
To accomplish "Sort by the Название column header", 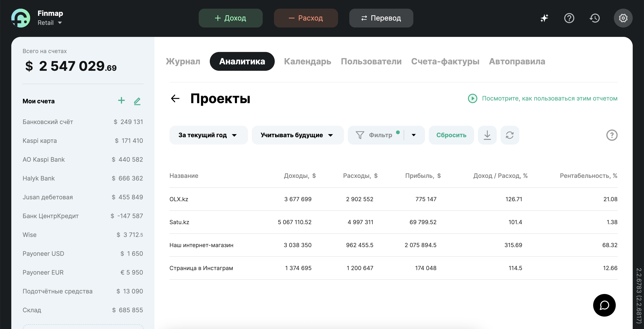I will (184, 176).
